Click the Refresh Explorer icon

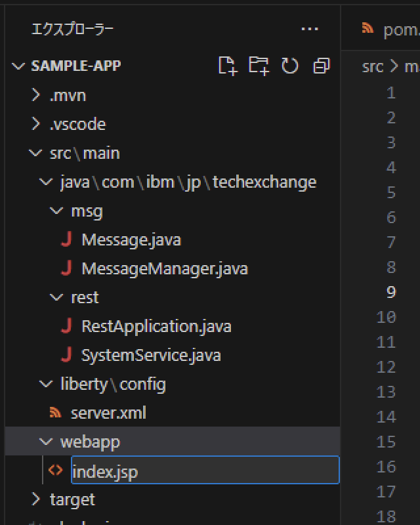point(289,65)
